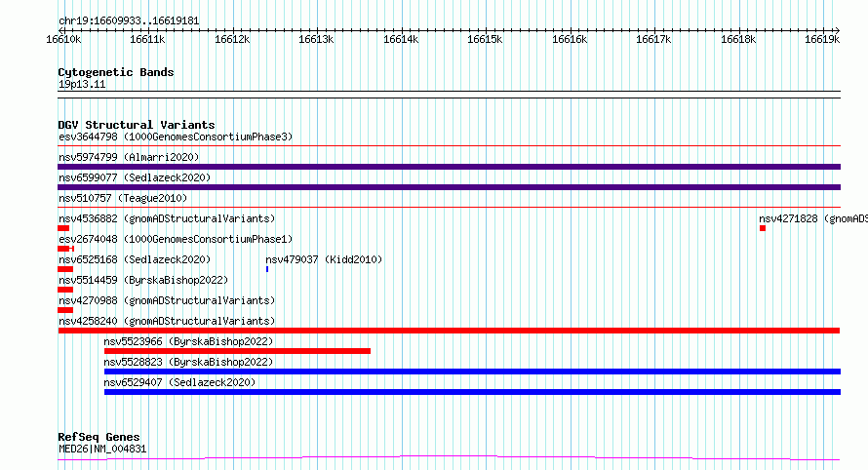Screen dimensions: 868x470
Task: Click the tiny blue nsv479037 variant mark
Action: (x=267, y=269)
